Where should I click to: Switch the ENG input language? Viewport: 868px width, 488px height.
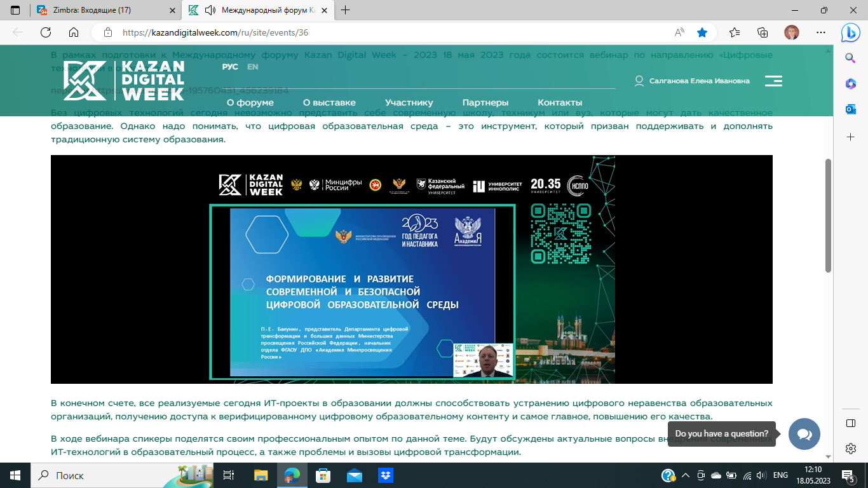781,475
